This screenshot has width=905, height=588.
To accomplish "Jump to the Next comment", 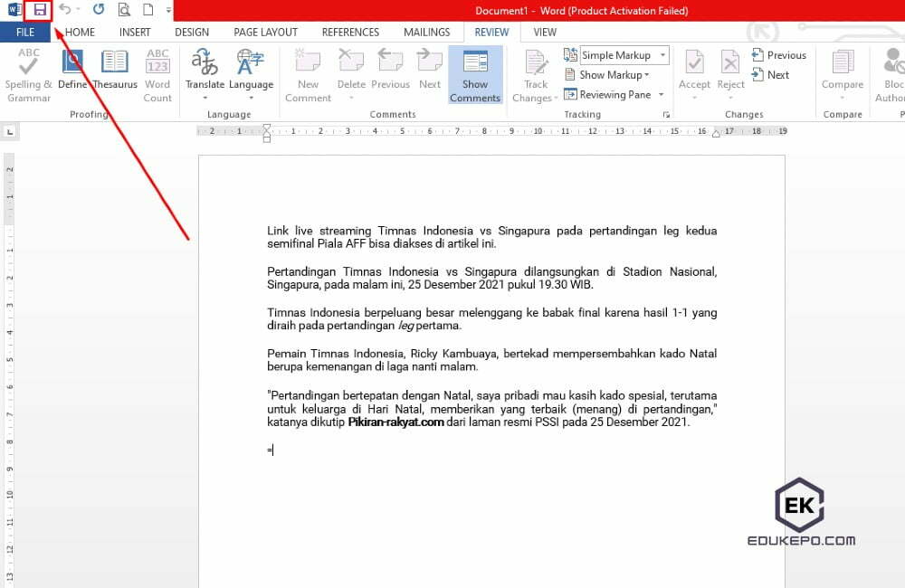I will 429,72.
